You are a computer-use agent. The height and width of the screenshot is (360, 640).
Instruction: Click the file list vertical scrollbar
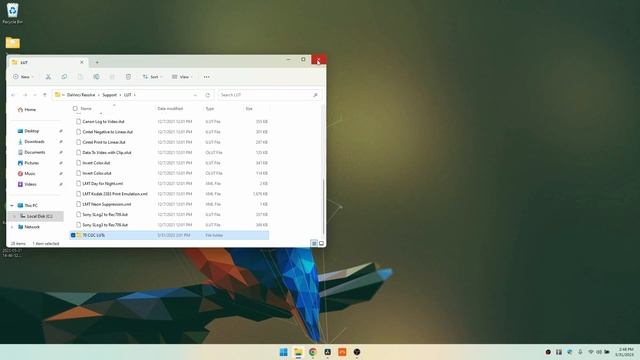pyautogui.click(x=324, y=206)
